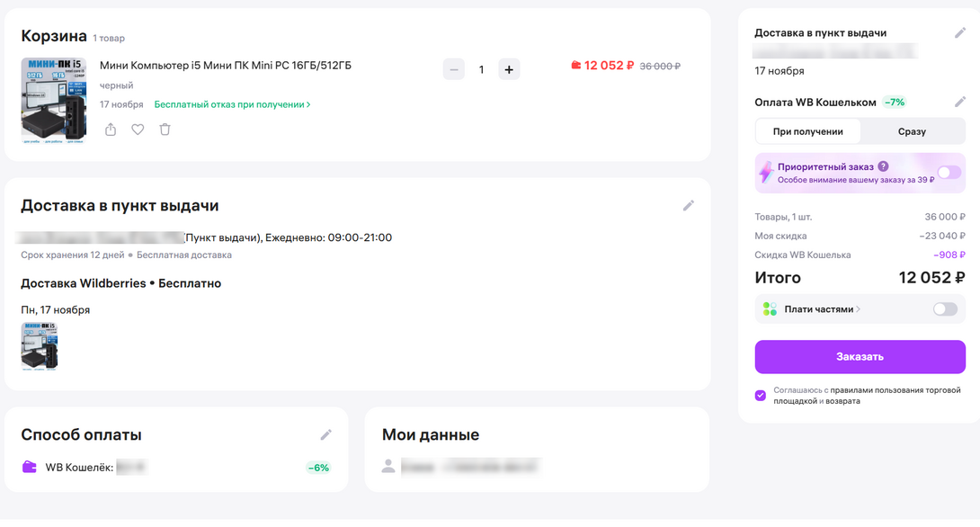This screenshot has height=527, width=980.
Task: Click the Моя скидка −23 040 ₽ value
Action: coord(942,236)
